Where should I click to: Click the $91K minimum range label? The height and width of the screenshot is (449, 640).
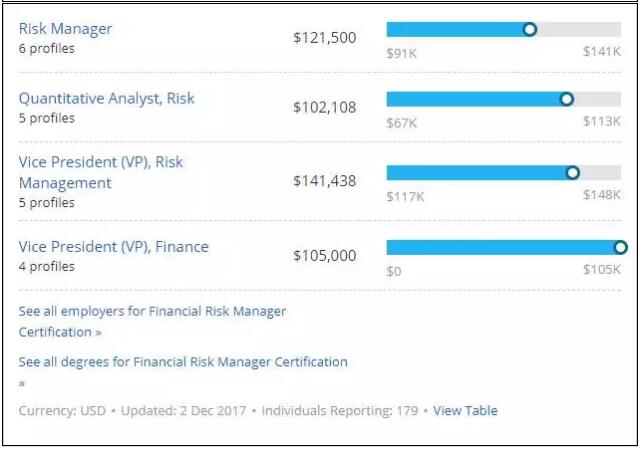pos(401,52)
